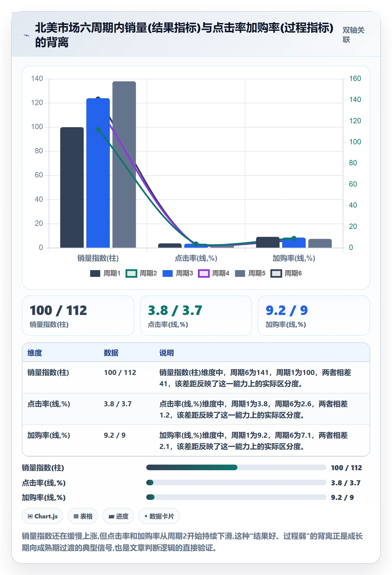Click the summary paragraph starting with 销量指数还在缓慢上涨
The height and width of the screenshot is (575, 392).
(192, 542)
